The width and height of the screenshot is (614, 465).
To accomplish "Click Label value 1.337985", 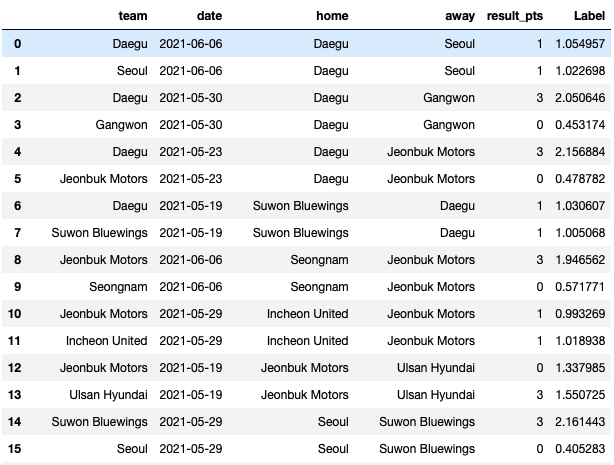I will coord(580,368).
